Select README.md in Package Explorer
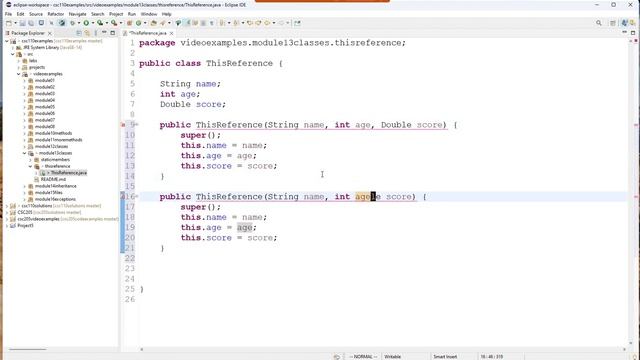Screen dimensions: 640x360 click(53, 179)
